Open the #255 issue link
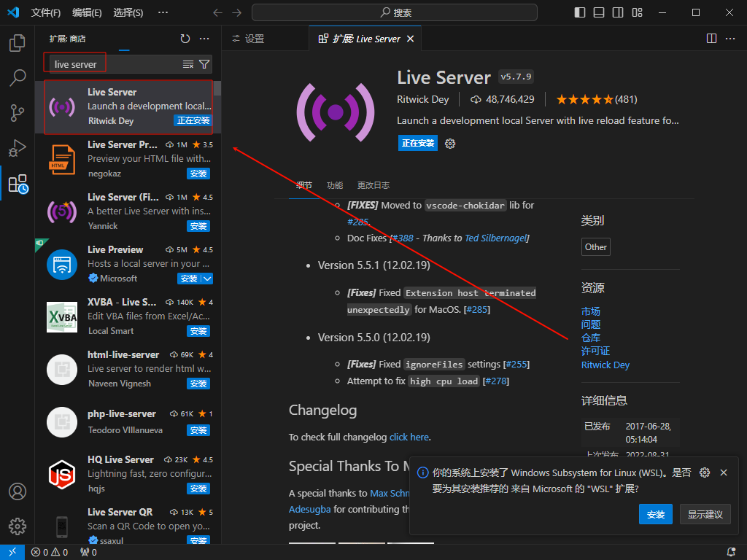 tap(516, 365)
